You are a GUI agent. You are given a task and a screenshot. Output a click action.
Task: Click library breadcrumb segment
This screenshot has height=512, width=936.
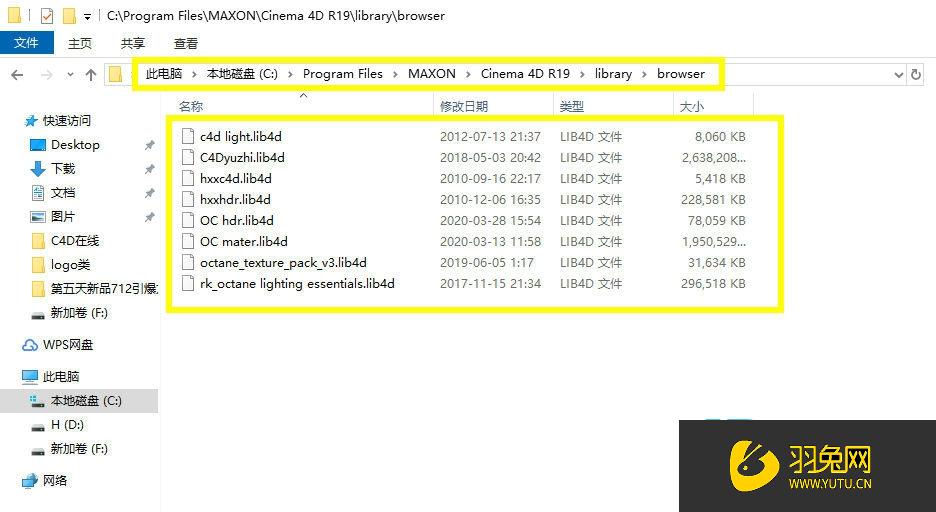613,73
